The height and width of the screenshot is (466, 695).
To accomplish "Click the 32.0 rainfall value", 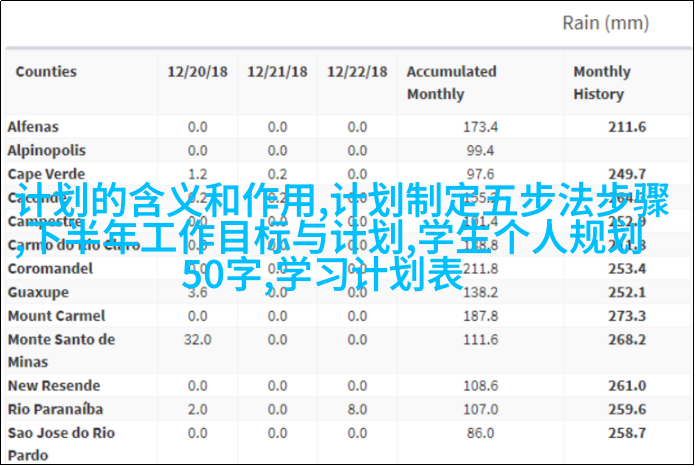I will 196,340.
